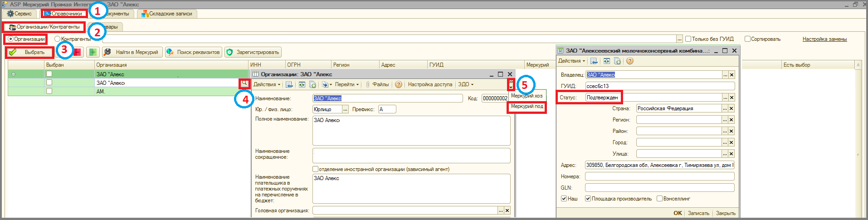Switch to the Справочники tab

(x=63, y=14)
